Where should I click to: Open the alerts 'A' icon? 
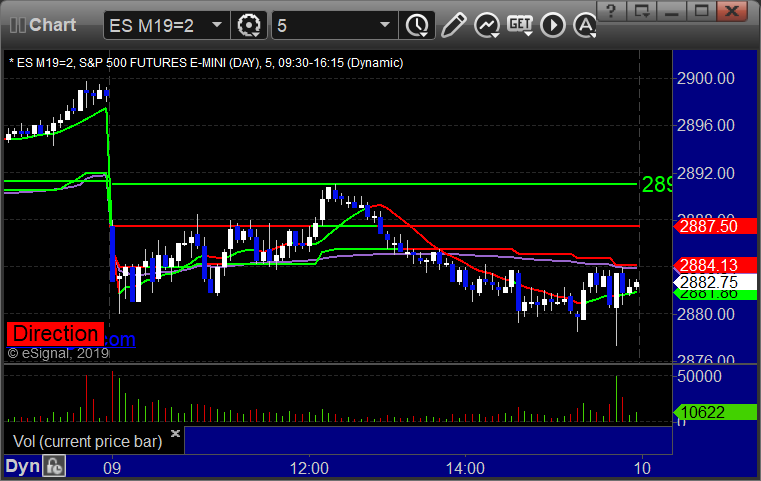click(584, 25)
